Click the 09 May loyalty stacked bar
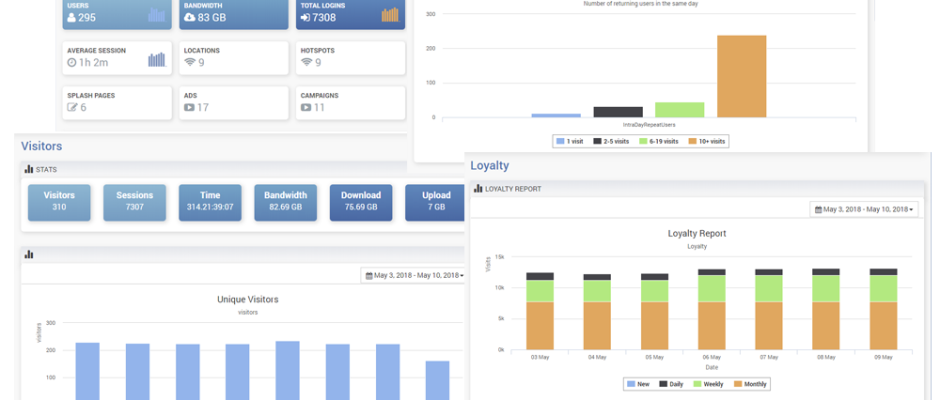 click(x=883, y=309)
